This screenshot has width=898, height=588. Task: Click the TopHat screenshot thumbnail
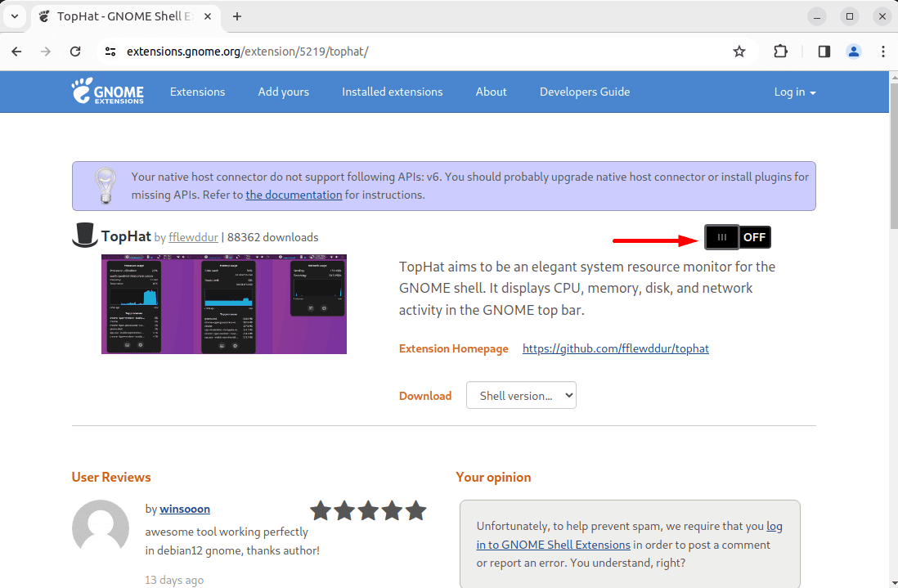tap(223, 304)
